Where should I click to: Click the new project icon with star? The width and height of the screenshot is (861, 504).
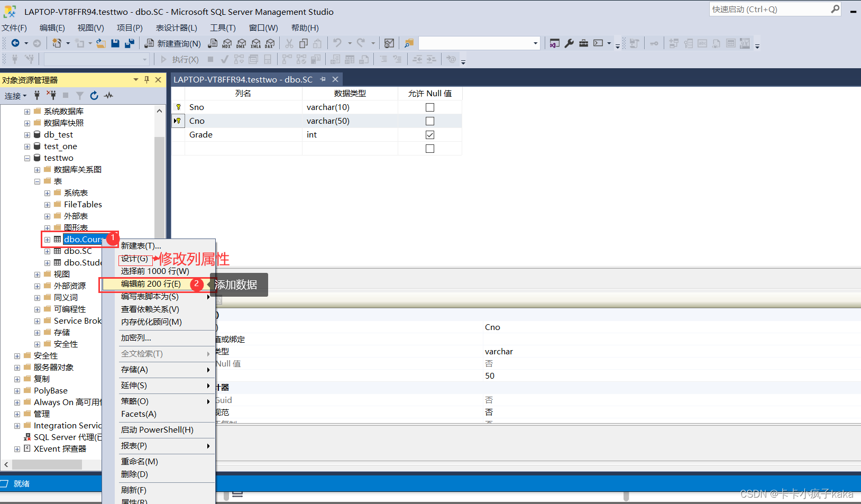(x=57, y=43)
